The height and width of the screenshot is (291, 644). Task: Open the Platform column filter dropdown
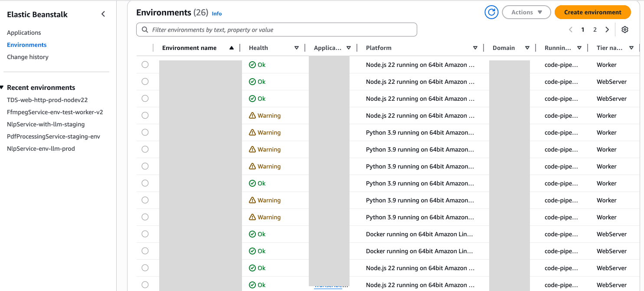475,48
